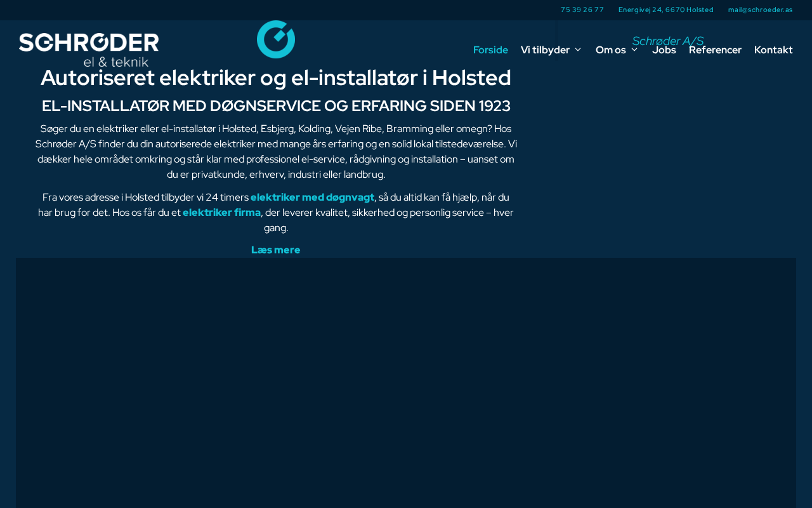This screenshot has width=812, height=508.
Task: Click the 'Schrøder A/S' italic text
Action: tap(667, 41)
